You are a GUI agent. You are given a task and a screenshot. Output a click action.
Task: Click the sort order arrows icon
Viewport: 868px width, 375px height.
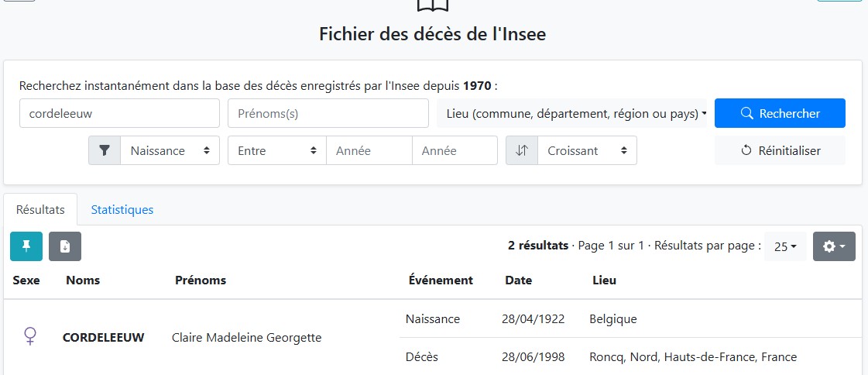(521, 150)
